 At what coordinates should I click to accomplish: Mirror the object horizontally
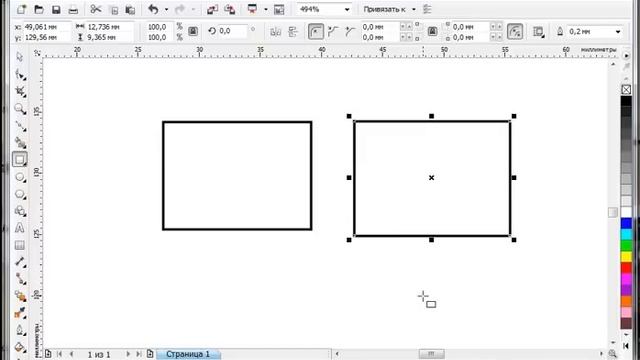(276, 31)
